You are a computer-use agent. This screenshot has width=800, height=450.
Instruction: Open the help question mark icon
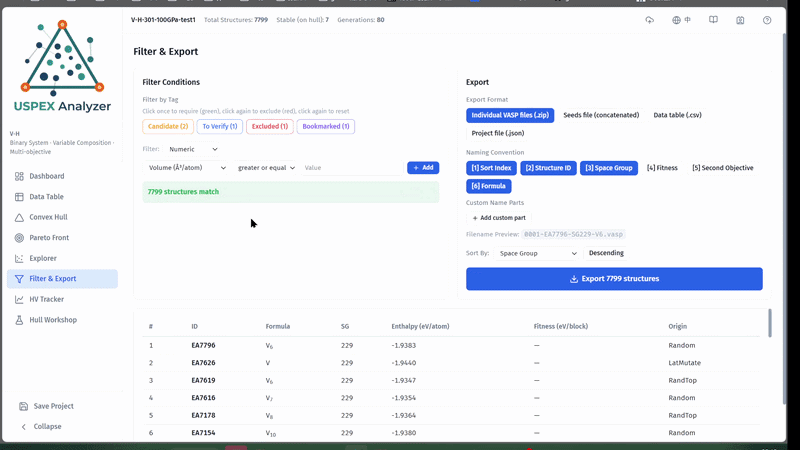pos(767,20)
